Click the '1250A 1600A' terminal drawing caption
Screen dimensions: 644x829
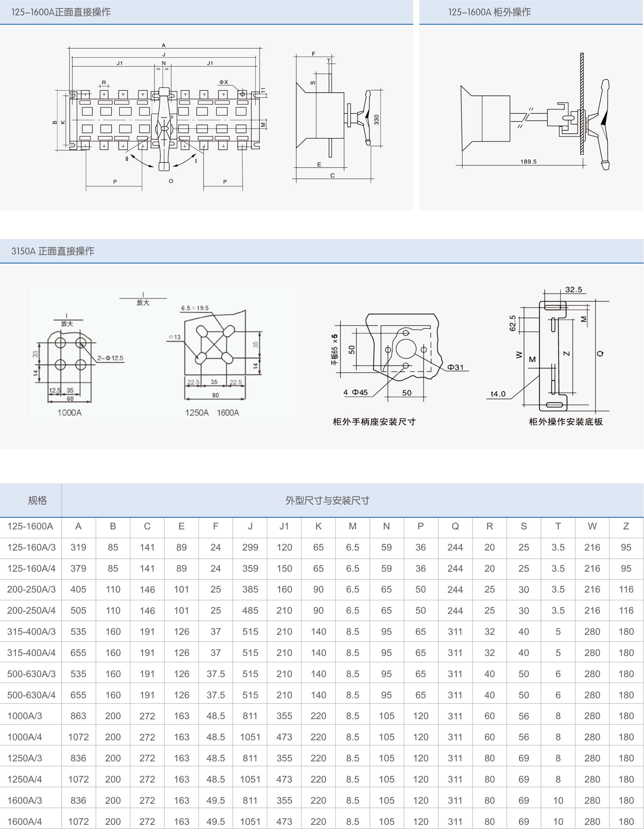click(x=212, y=413)
